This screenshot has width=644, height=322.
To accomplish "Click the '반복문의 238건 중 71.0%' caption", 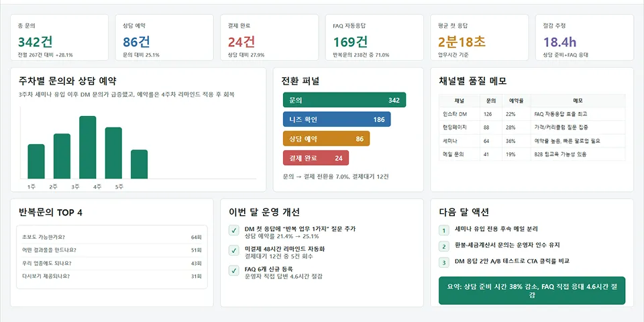I will pos(361,54).
